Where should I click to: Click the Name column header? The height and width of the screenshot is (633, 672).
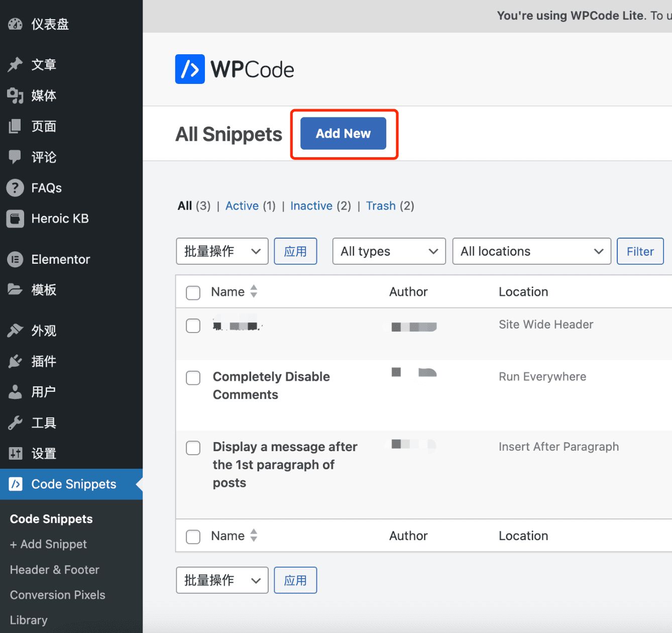tap(228, 292)
